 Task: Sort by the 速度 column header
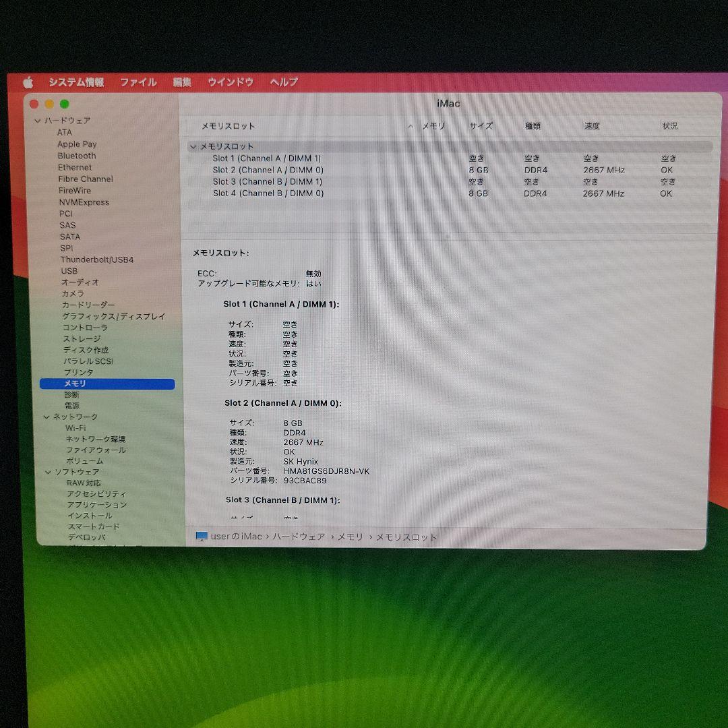tap(592, 126)
